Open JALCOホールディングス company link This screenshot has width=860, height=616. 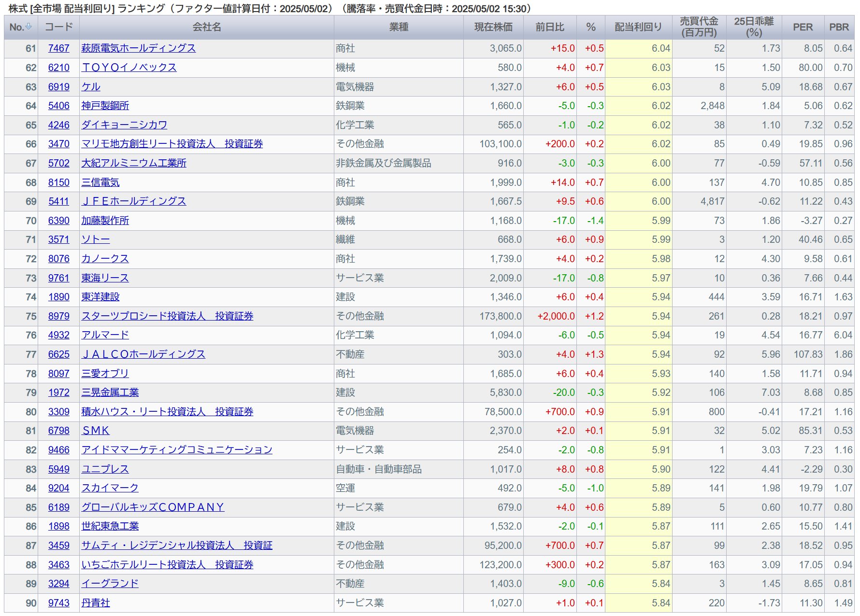tap(143, 354)
